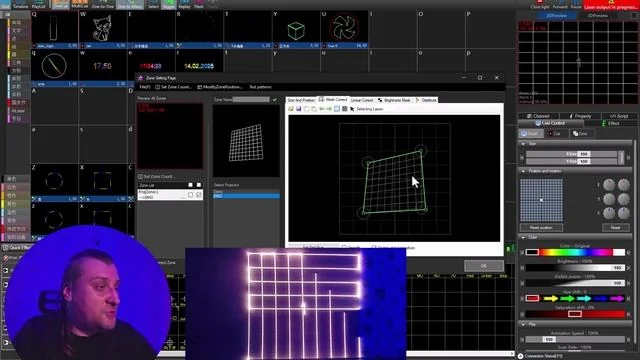Screen dimensions: 640x360
Task: Toggle first white checkbox in Zone List header
Action: click(191, 185)
